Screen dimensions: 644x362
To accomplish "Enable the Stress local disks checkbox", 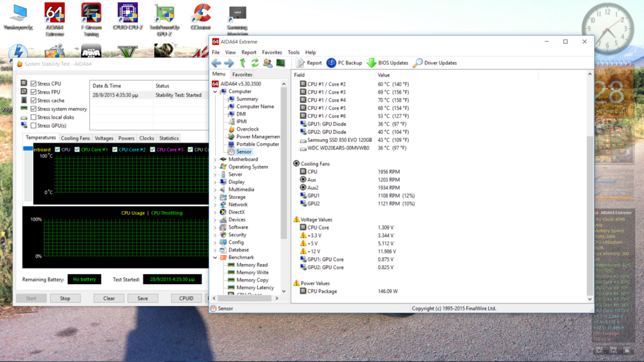I will [x=33, y=117].
